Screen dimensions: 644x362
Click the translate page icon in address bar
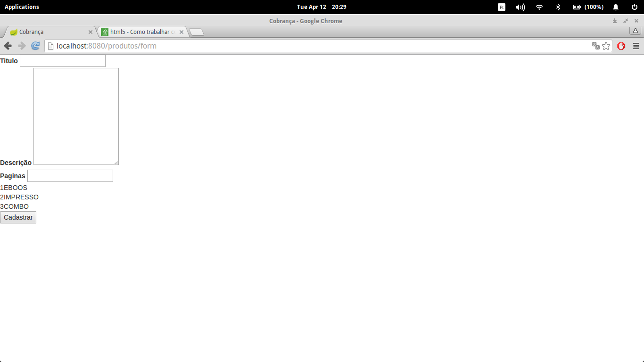[596, 46]
